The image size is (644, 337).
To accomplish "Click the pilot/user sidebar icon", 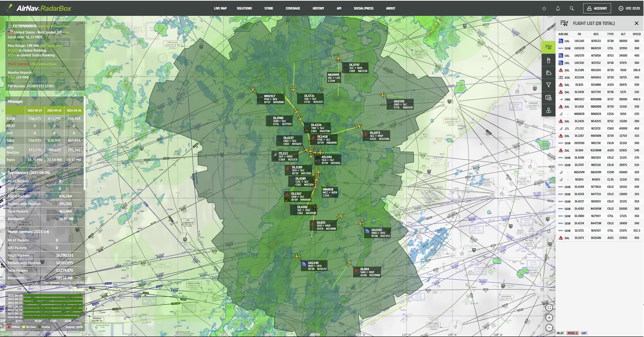I will click(548, 110).
